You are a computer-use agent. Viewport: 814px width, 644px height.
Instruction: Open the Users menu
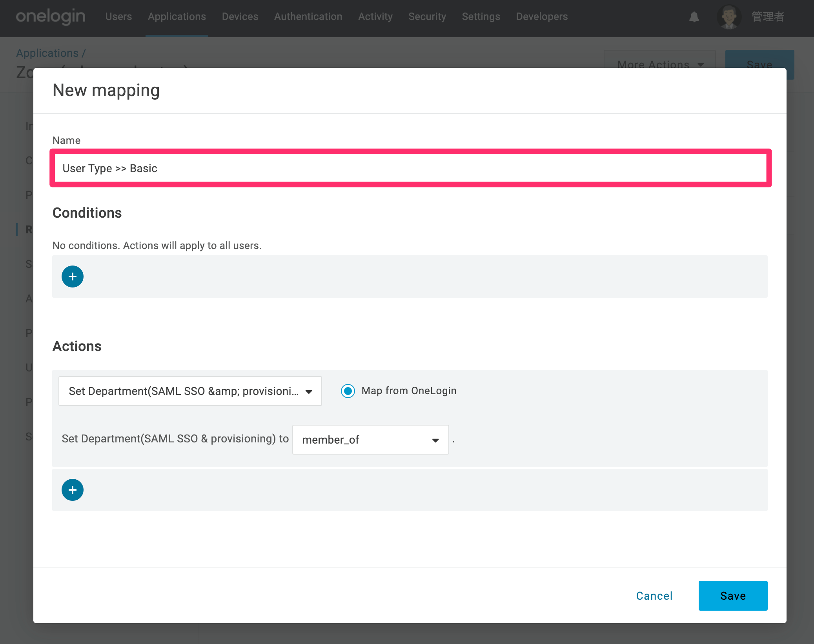pos(118,17)
